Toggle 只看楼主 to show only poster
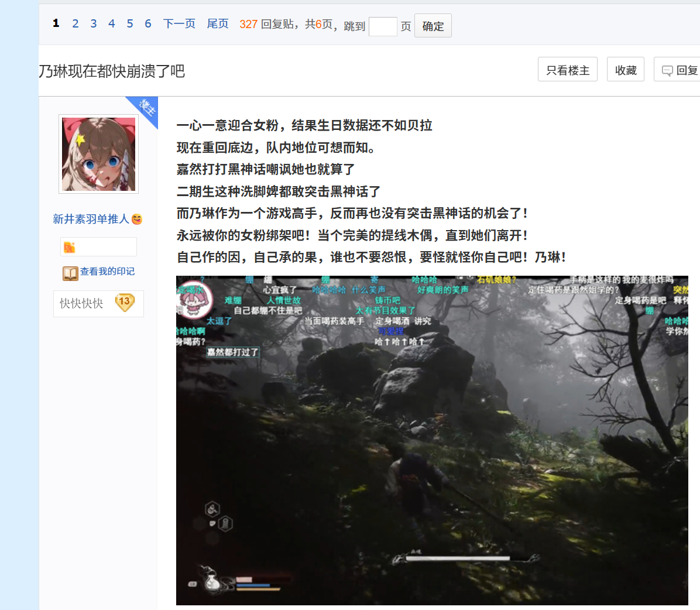This screenshot has height=610, width=700. coord(567,70)
